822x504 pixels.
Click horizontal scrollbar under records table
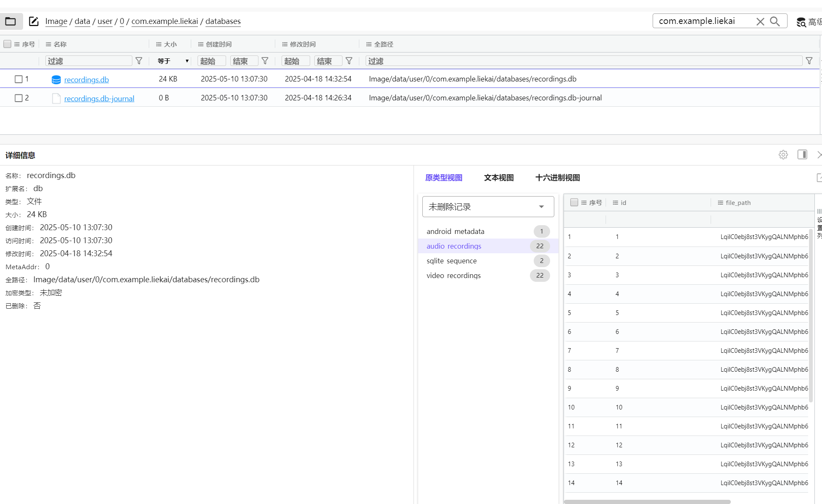pyautogui.click(x=647, y=501)
